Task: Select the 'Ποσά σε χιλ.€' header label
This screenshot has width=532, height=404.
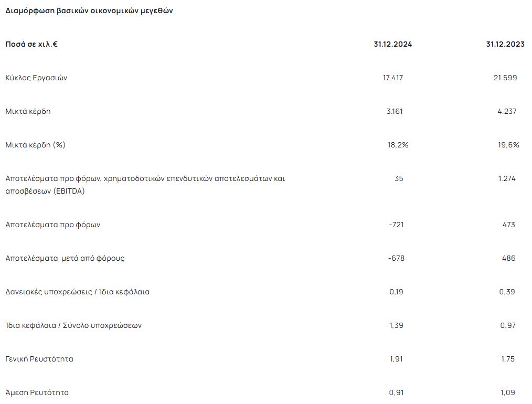Action: tap(31, 44)
